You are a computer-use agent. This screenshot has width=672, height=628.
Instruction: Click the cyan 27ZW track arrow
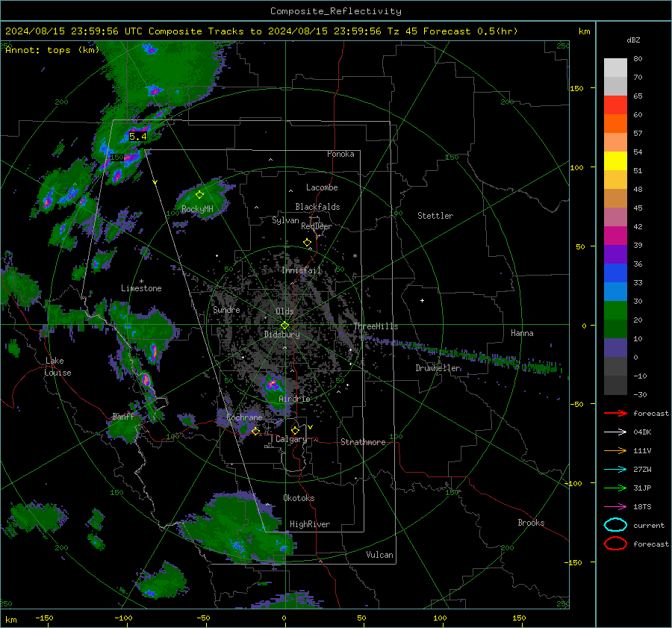(x=615, y=469)
